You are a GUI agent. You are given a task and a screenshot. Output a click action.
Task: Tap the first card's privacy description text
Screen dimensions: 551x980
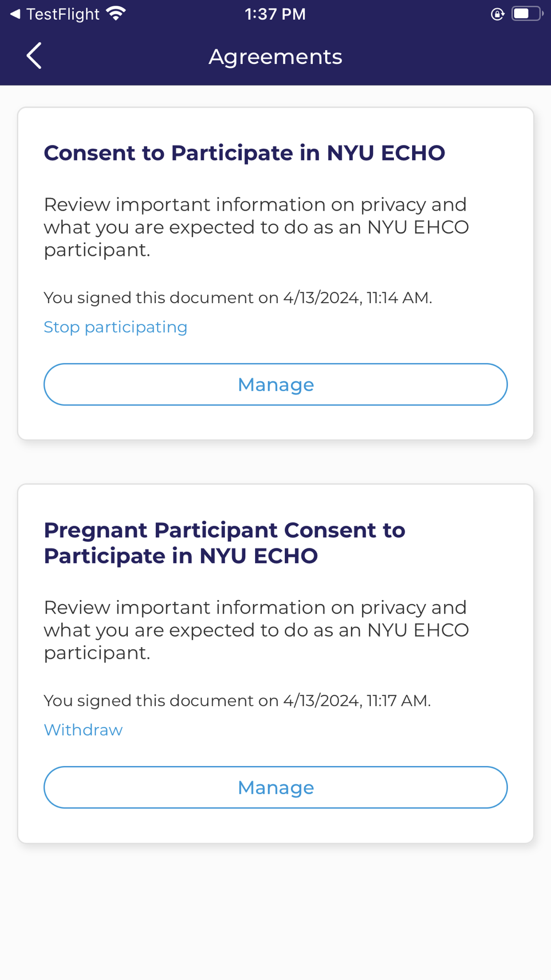256,227
